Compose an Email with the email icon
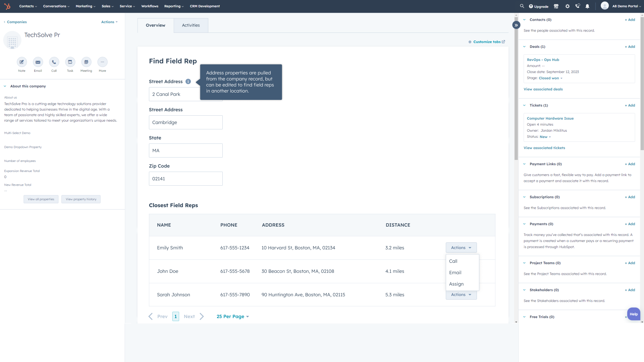 point(38,62)
